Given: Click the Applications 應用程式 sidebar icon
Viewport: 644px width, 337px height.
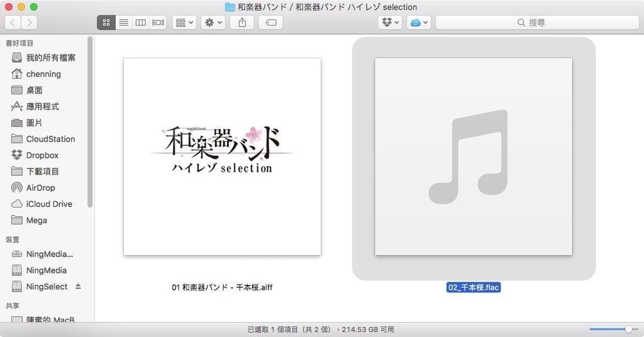Looking at the screenshot, I should [17, 106].
